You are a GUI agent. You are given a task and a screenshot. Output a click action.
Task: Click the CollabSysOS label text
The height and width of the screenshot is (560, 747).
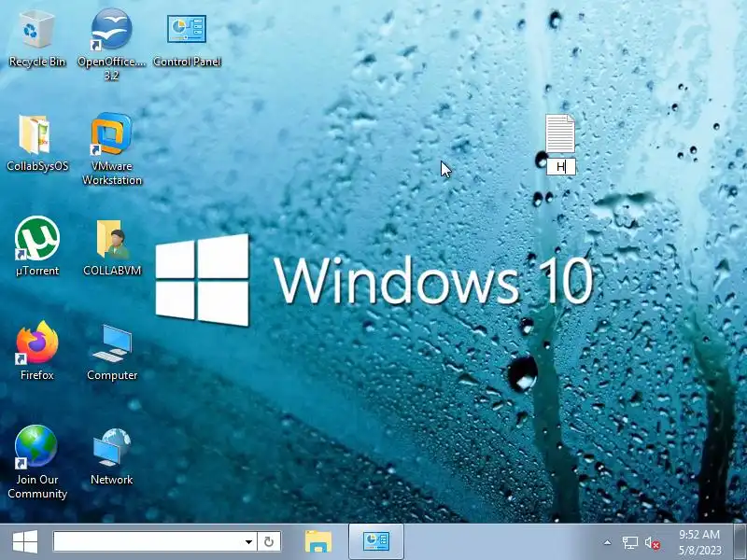pos(37,166)
